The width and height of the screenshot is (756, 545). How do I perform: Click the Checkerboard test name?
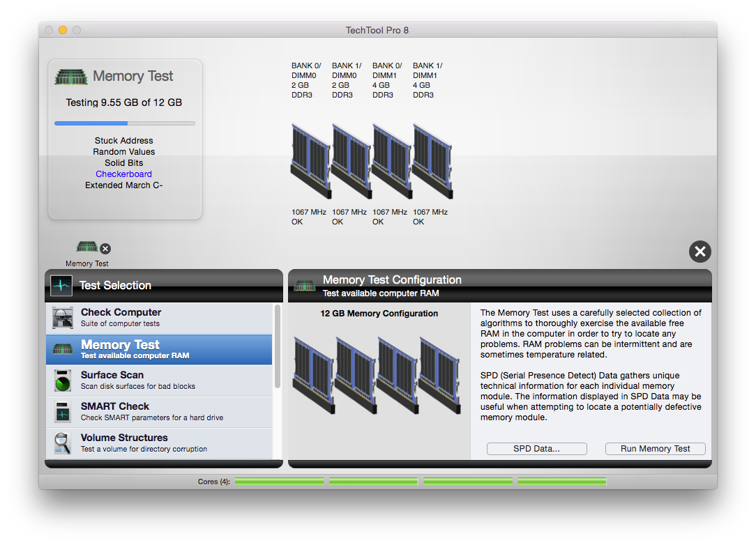pos(123,174)
